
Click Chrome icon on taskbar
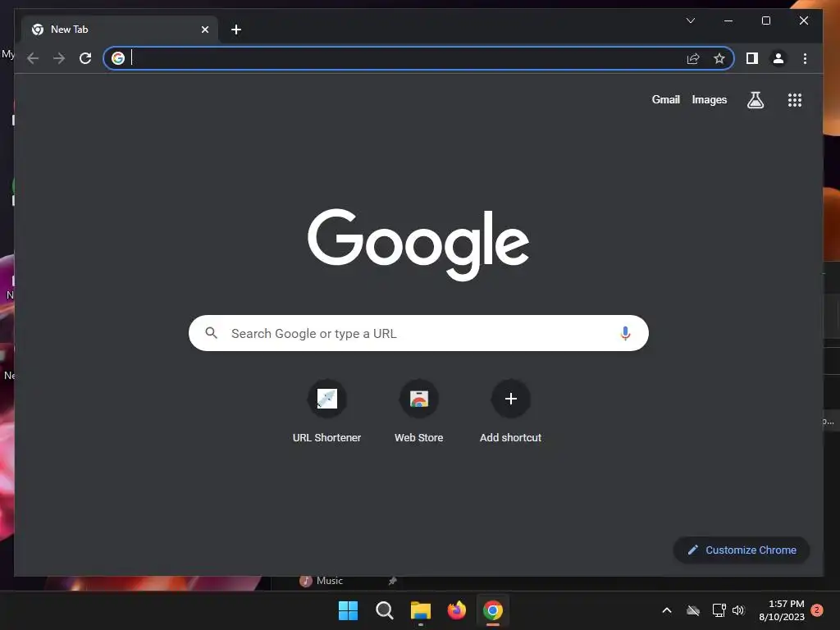coord(493,610)
